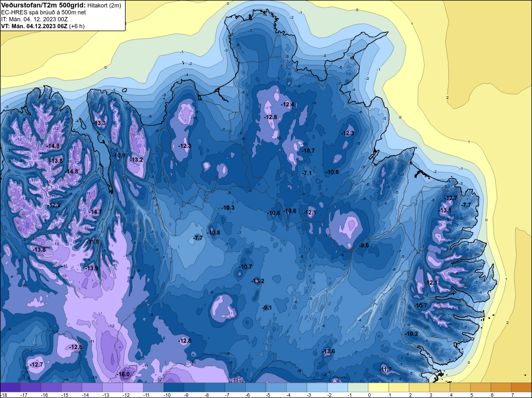Click the -10.9 temperature label
Image resolution: width=532 pixels, height=398 pixels.
click(119, 155)
